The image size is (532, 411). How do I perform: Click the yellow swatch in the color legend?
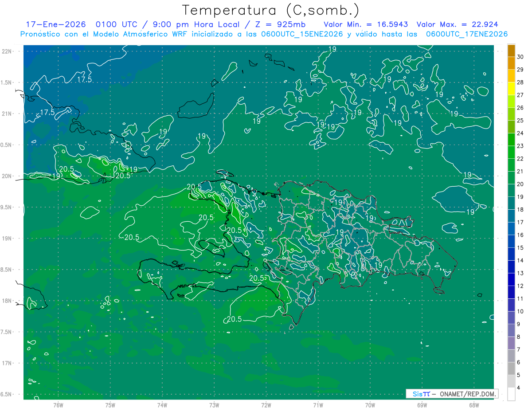point(511,89)
